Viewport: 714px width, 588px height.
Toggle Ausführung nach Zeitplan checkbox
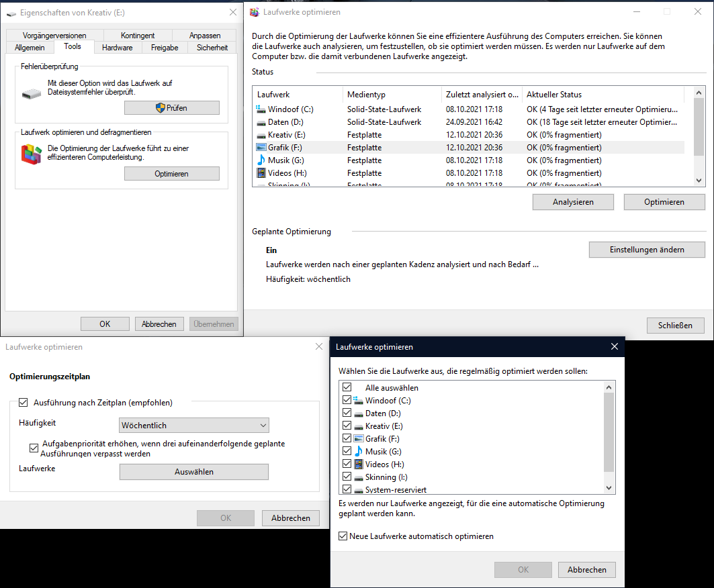24,403
